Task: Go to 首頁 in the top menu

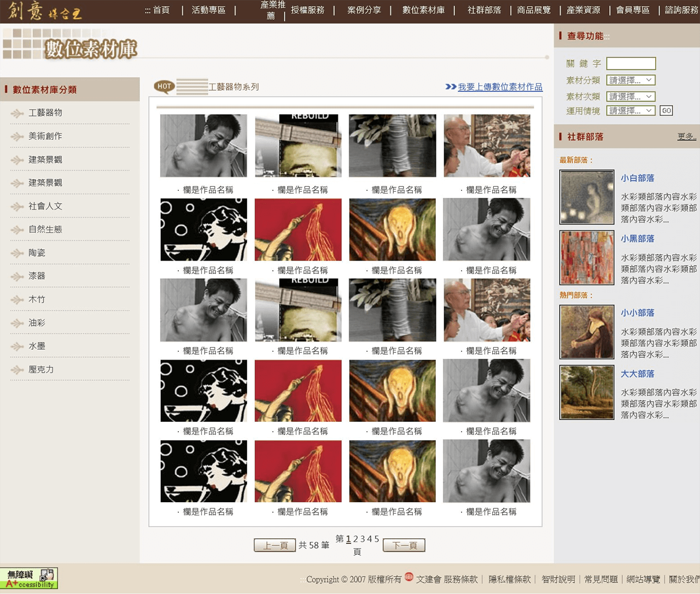Action: [161, 10]
